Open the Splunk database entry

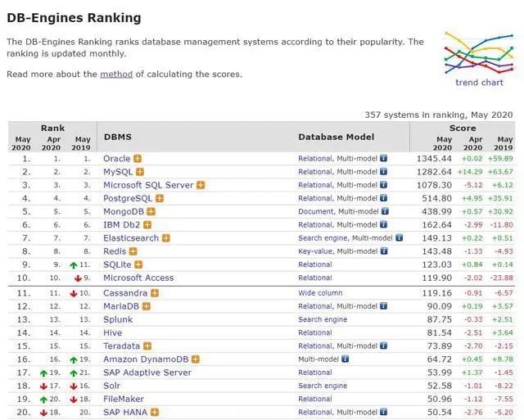[x=117, y=319]
